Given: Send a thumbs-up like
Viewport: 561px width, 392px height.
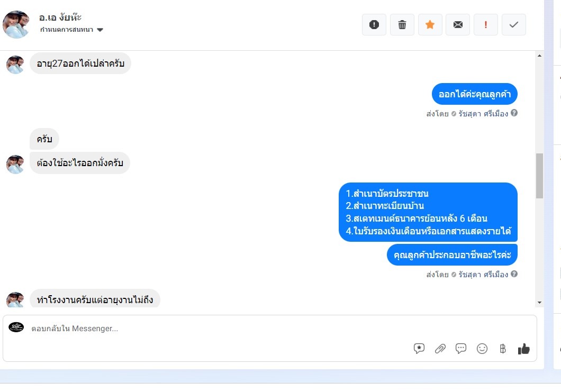Looking at the screenshot, I should (524, 349).
